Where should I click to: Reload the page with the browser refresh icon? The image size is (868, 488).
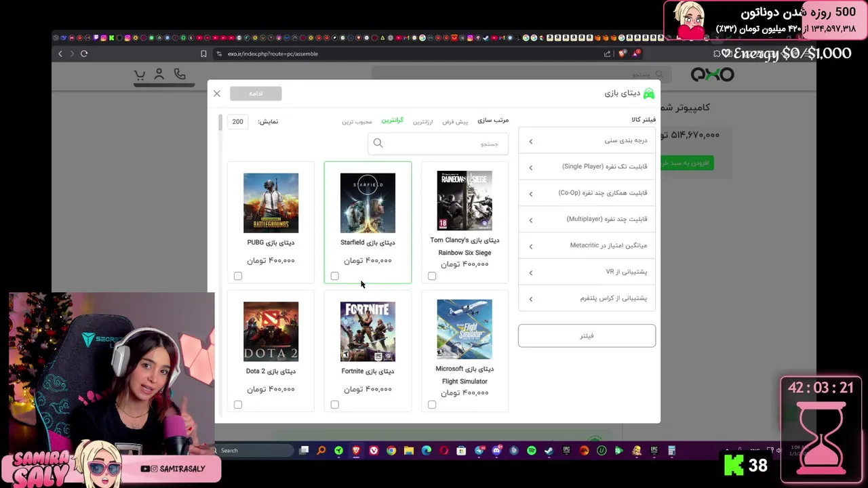pyautogui.click(x=84, y=54)
